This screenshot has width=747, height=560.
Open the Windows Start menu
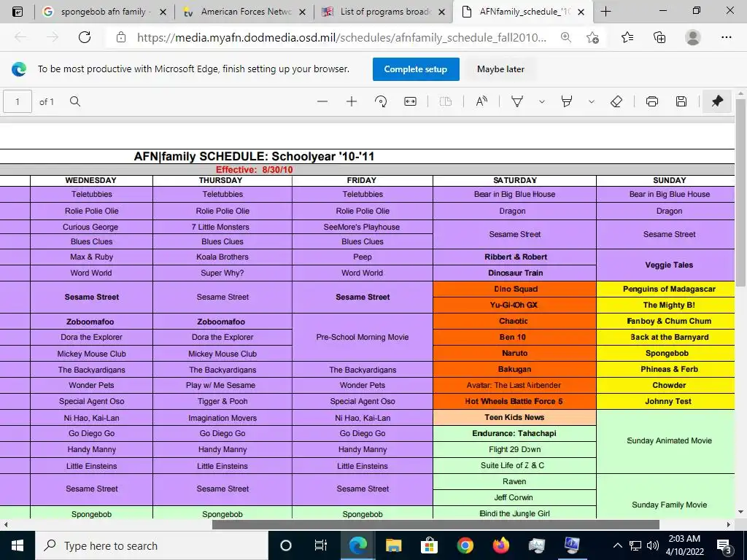(x=18, y=545)
